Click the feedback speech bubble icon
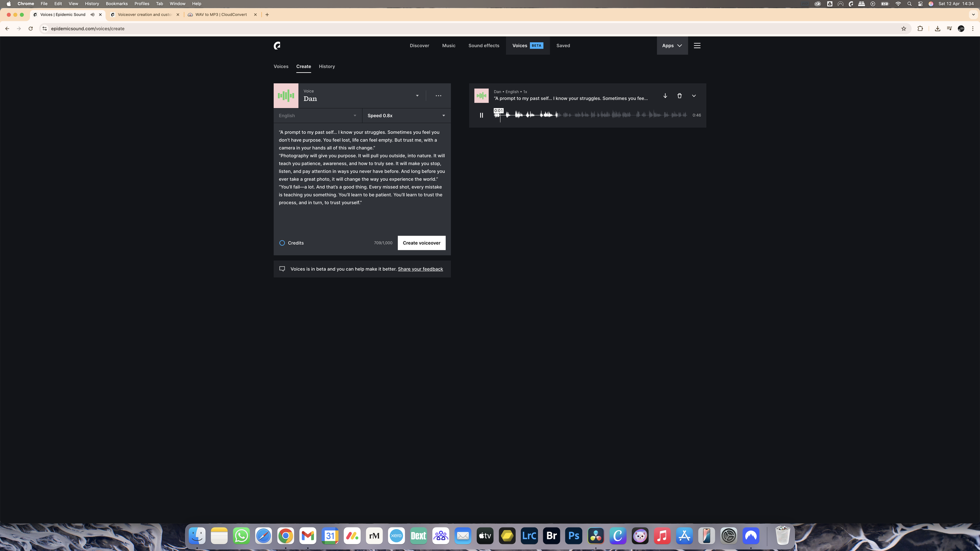Screen dimensions: 980x551 click(x=282, y=269)
